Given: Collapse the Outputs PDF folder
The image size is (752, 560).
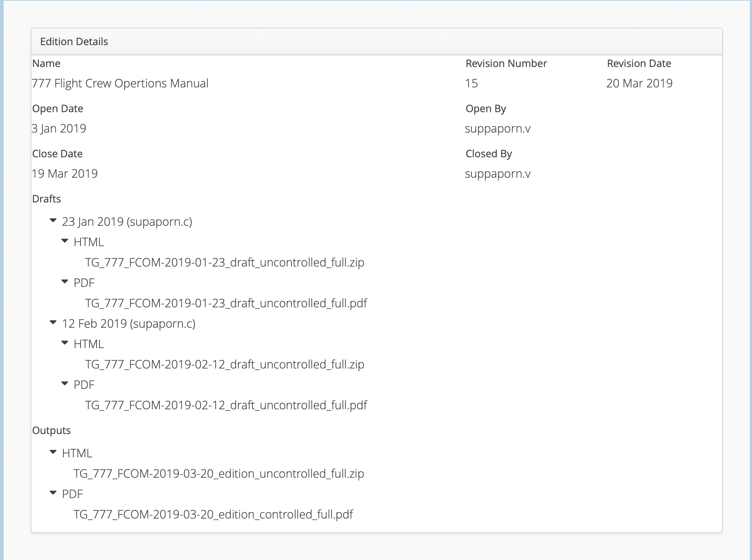Looking at the screenshot, I should click(53, 493).
